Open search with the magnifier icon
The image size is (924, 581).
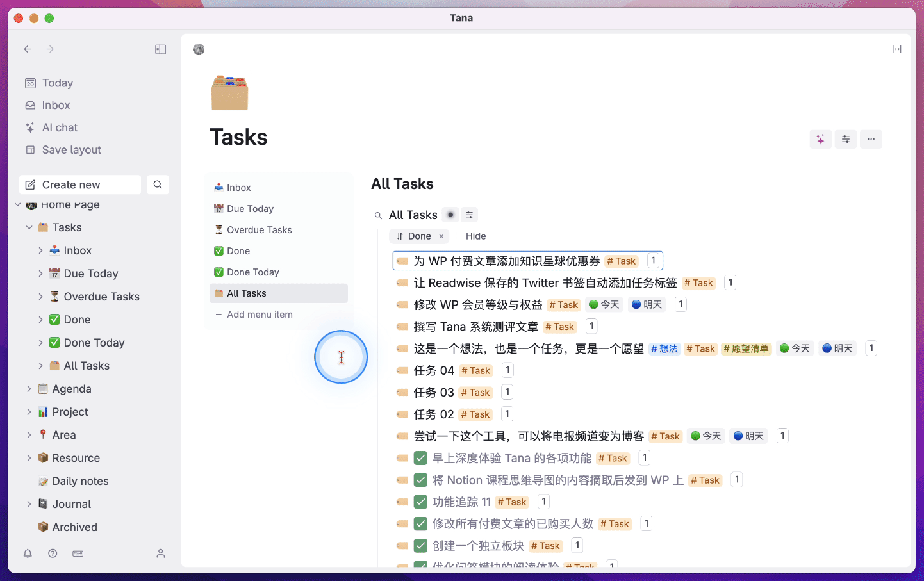tap(158, 184)
